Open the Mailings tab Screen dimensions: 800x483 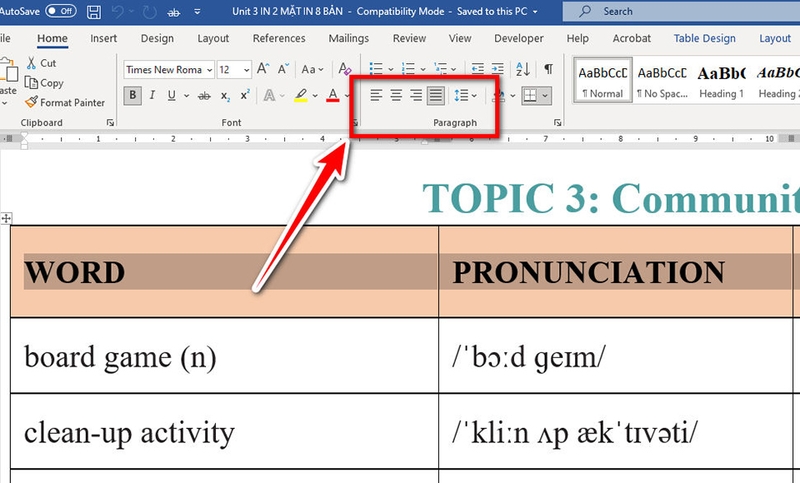click(x=348, y=38)
